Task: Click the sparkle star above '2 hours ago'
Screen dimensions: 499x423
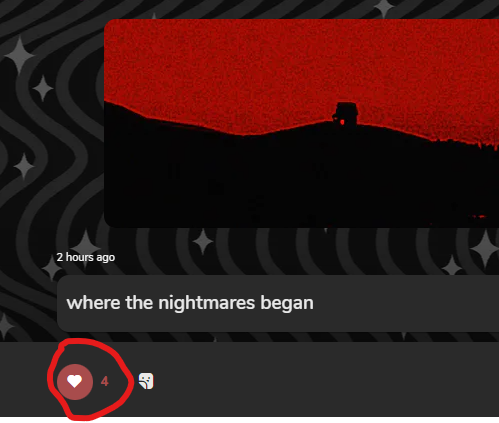Action: (85, 243)
